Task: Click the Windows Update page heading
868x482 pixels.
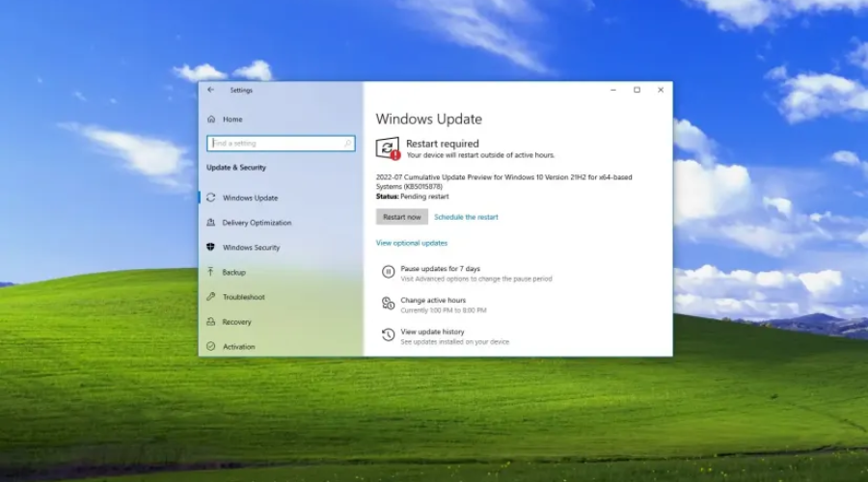Action: pyautogui.click(x=429, y=119)
